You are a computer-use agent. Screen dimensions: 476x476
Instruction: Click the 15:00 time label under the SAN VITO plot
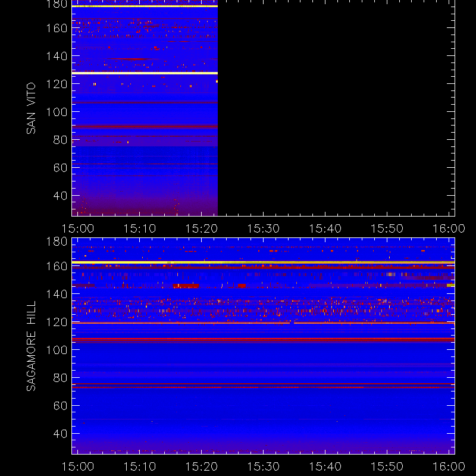click(x=78, y=228)
